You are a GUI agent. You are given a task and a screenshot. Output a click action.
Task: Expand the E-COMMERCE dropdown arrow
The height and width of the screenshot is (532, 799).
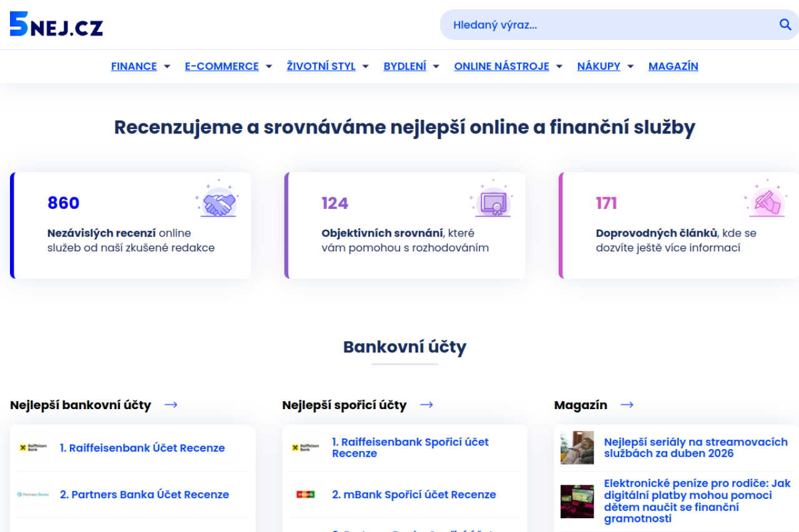click(268, 67)
